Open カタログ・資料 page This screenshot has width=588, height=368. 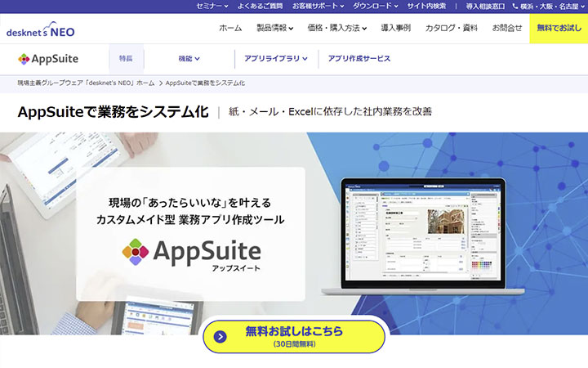(x=452, y=28)
